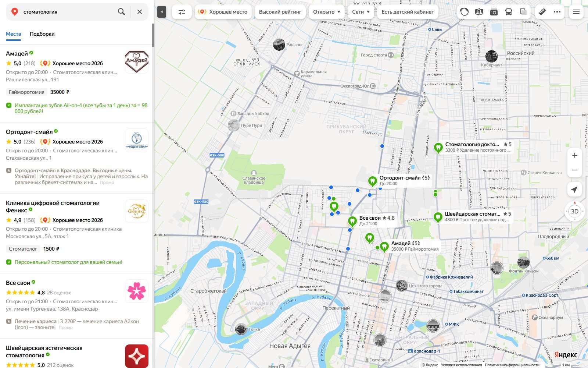Click the search magnifier icon
The height and width of the screenshot is (368, 588).
point(121,12)
